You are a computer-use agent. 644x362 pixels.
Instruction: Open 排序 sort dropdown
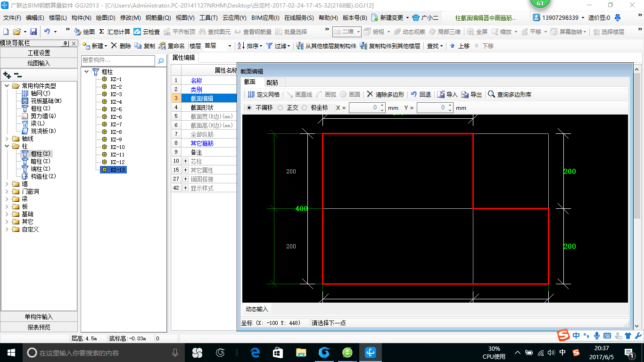250,46
